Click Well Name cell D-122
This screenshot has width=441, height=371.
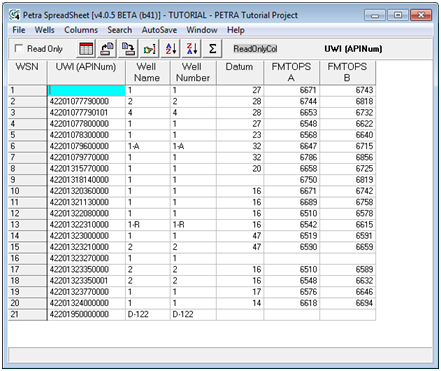tap(148, 314)
